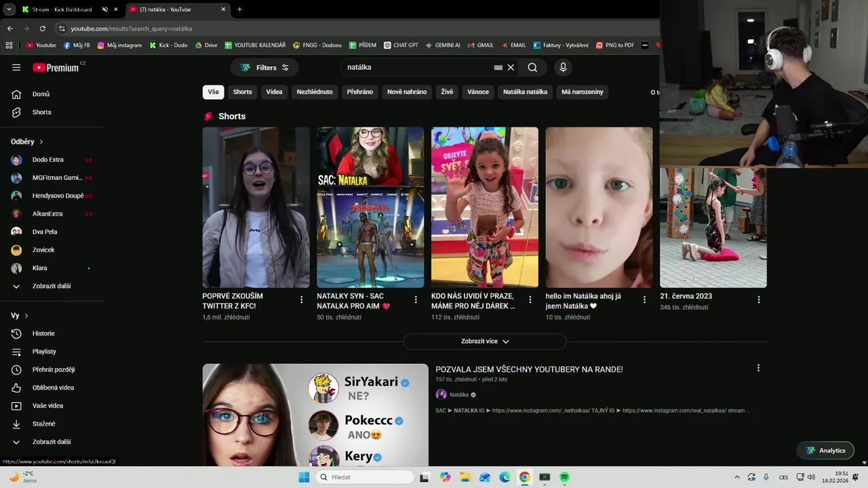Open Natálka channel under video
868x488 pixels.
pyautogui.click(x=459, y=394)
